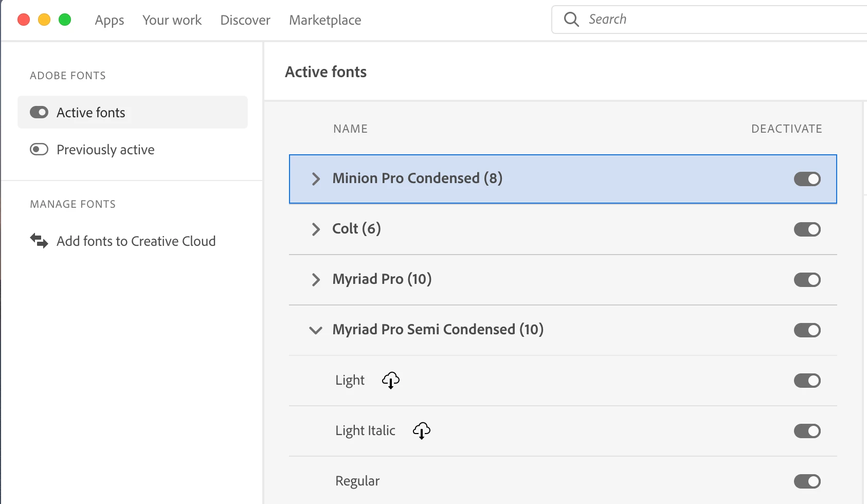
Task: Go to the Discover tab
Action: click(x=245, y=20)
